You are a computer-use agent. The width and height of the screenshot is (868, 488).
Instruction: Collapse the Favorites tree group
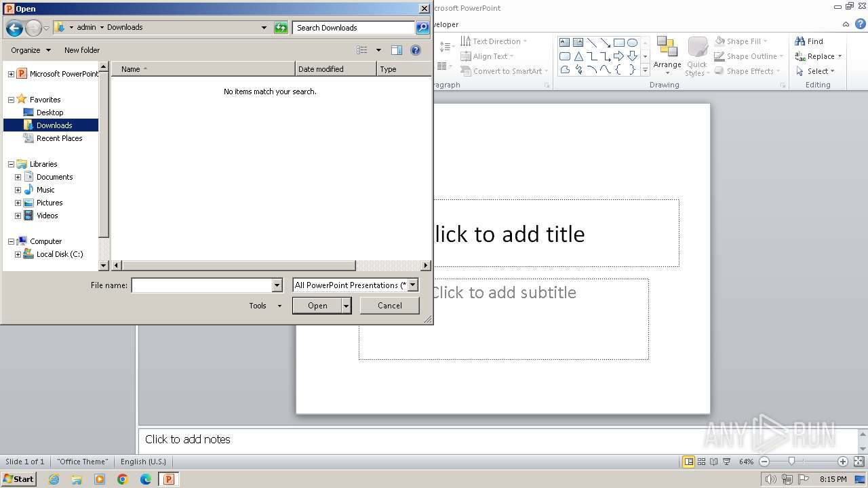pos(11,100)
